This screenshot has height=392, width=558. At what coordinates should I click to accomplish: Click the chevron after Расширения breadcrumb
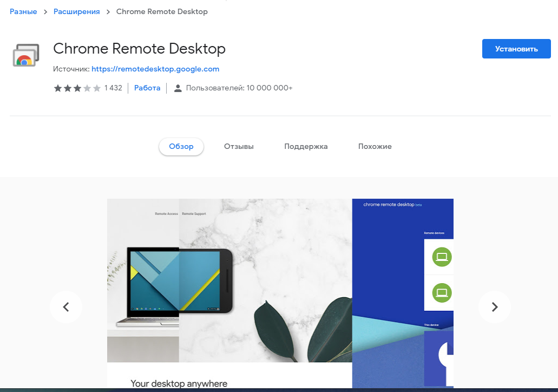click(x=108, y=12)
